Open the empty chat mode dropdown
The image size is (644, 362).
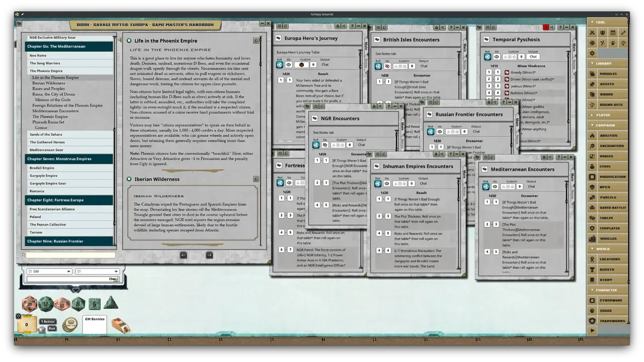click(x=97, y=271)
